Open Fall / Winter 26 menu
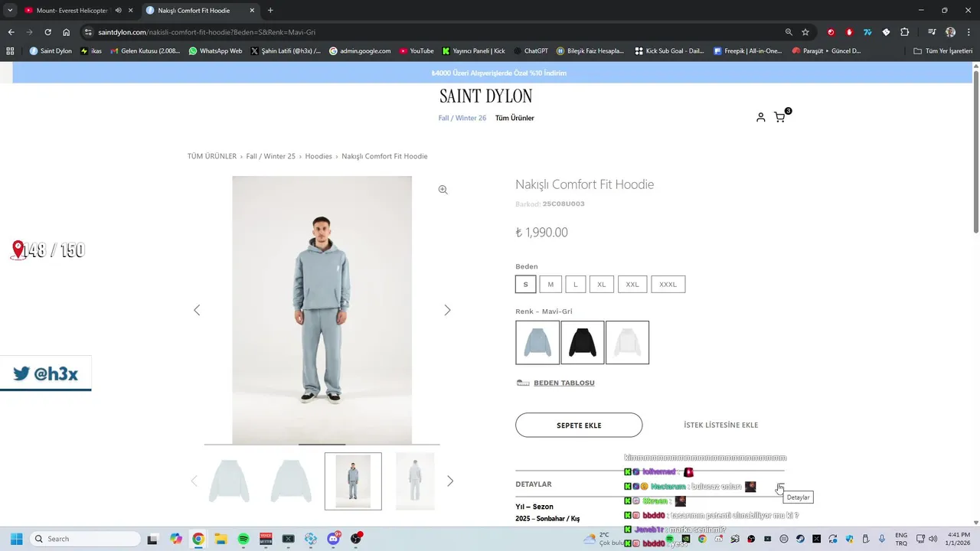980x551 pixels. [x=462, y=118]
